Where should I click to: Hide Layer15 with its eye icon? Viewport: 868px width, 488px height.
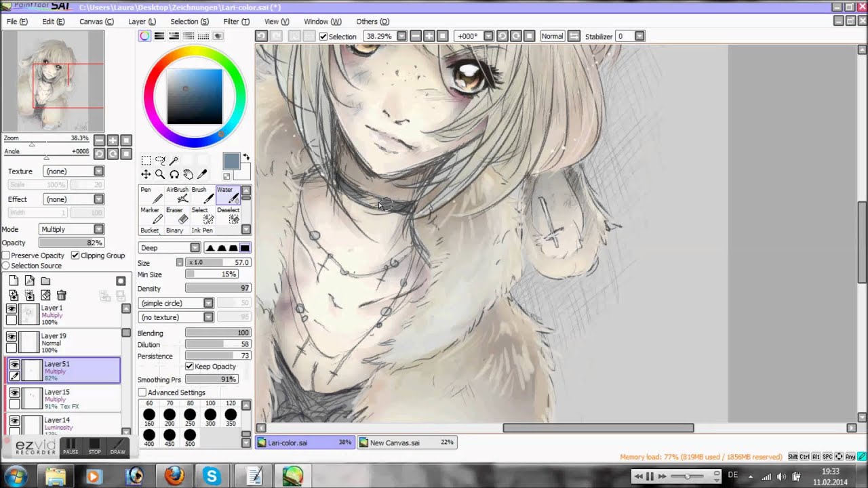[14, 392]
